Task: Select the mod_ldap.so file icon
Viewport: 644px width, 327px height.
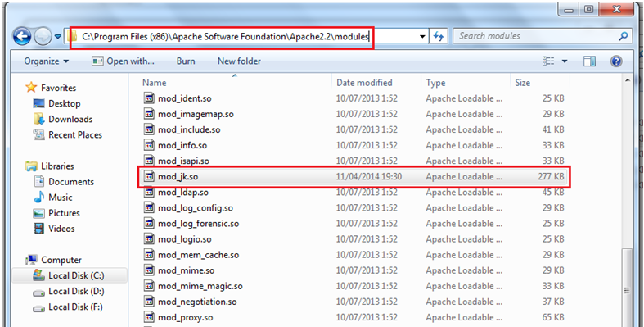Action: (x=149, y=192)
